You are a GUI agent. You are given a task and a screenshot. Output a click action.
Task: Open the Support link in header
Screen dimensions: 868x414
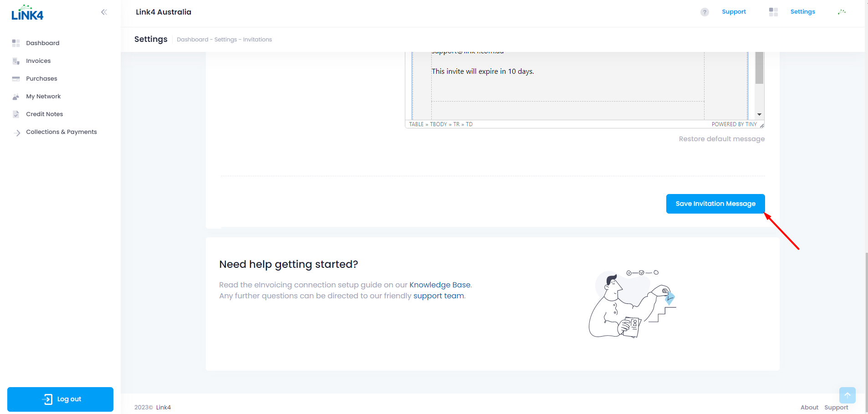[x=734, y=12]
